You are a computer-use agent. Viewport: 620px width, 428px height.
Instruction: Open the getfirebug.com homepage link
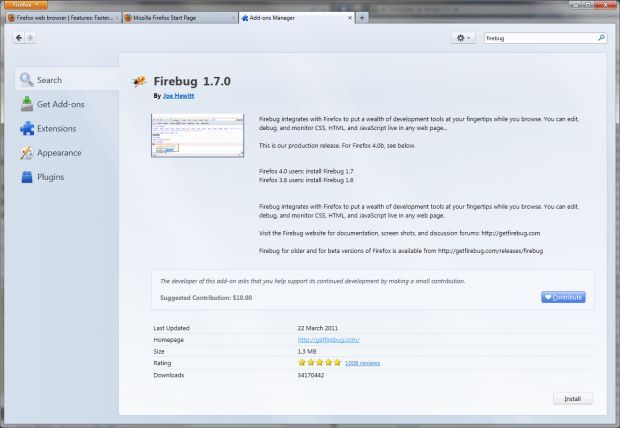[328, 340]
